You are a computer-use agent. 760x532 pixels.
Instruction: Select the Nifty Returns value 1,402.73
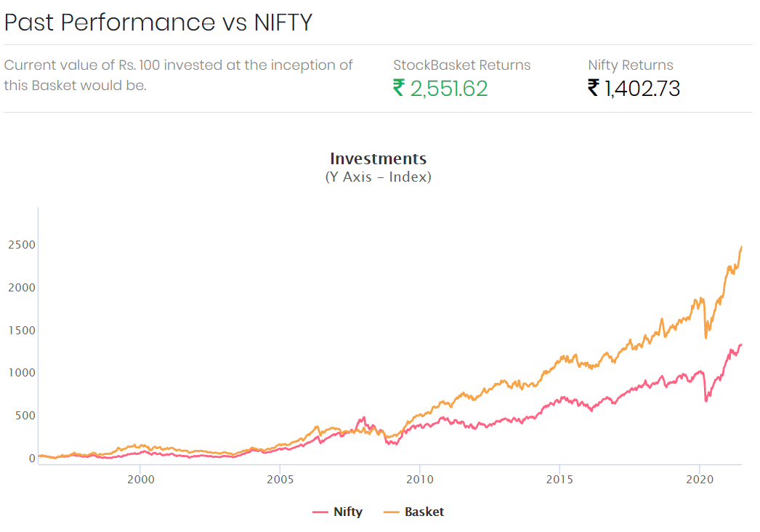[x=642, y=89]
